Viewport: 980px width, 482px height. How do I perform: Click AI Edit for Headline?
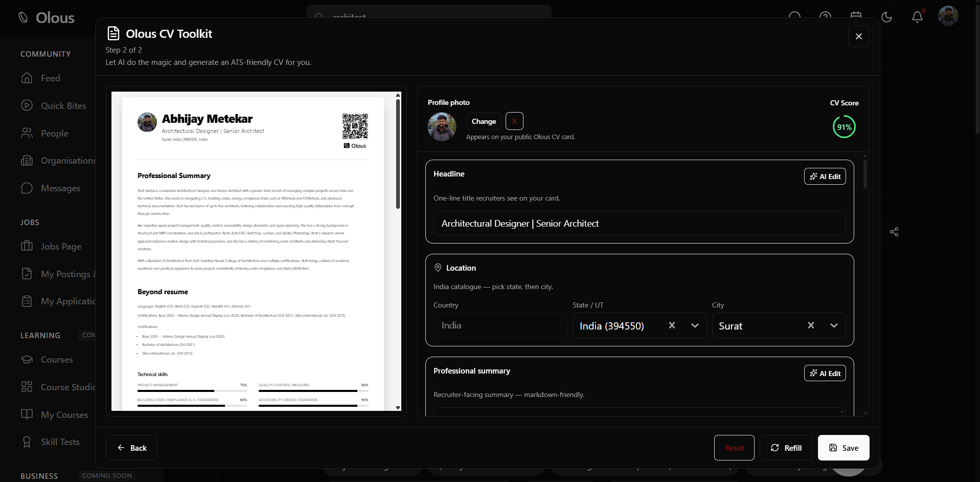pyautogui.click(x=825, y=177)
